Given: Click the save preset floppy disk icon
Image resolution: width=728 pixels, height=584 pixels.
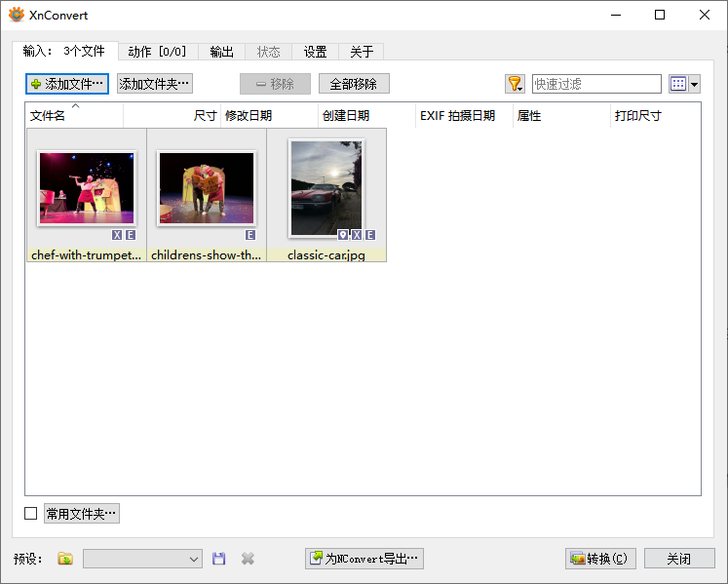Looking at the screenshot, I should pyautogui.click(x=219, y=559).
